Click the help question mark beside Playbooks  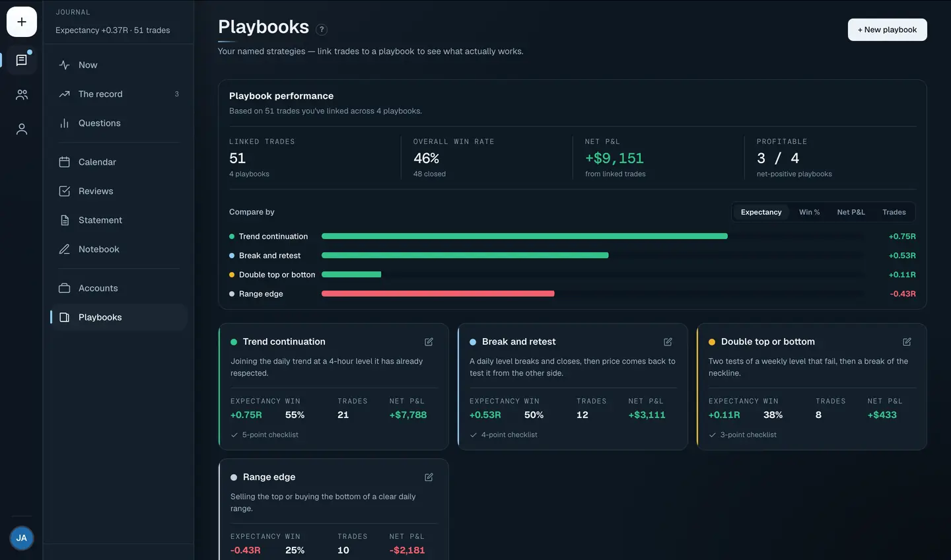(x=322, y=30)
